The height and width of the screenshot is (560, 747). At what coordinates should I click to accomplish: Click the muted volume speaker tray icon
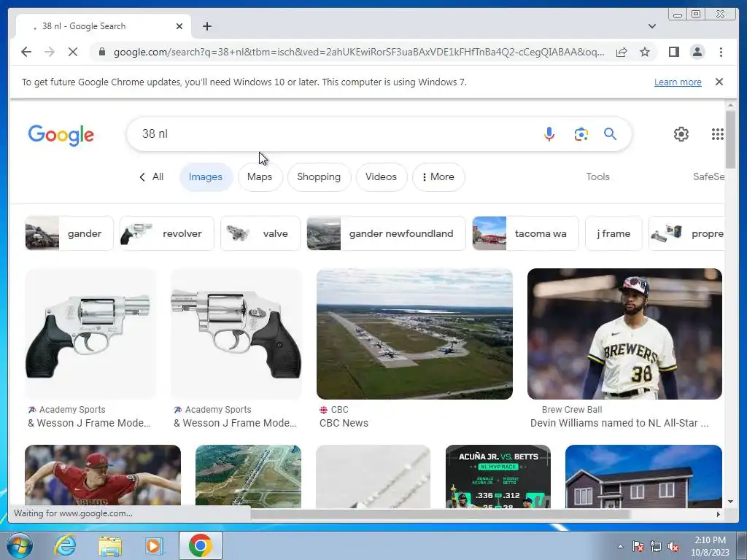pyautogui.click(x=673, y=546)
